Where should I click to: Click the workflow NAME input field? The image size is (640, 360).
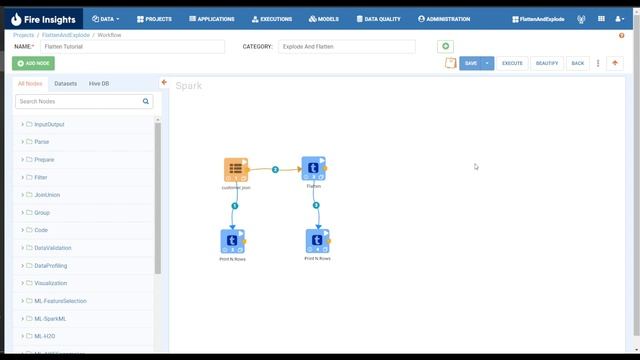(132, 47)
